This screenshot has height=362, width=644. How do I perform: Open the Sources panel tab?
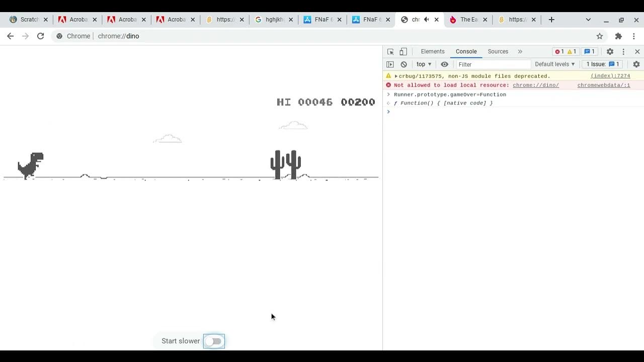(x=498, y=52)
